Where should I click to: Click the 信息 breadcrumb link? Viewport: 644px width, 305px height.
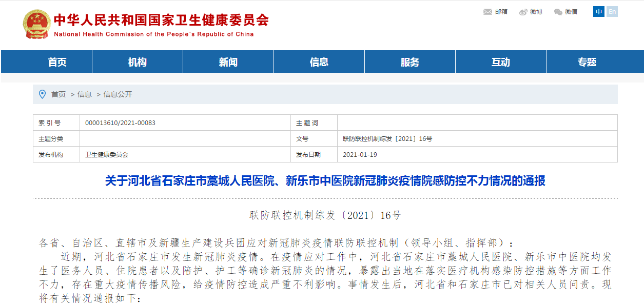pos(85,94)
